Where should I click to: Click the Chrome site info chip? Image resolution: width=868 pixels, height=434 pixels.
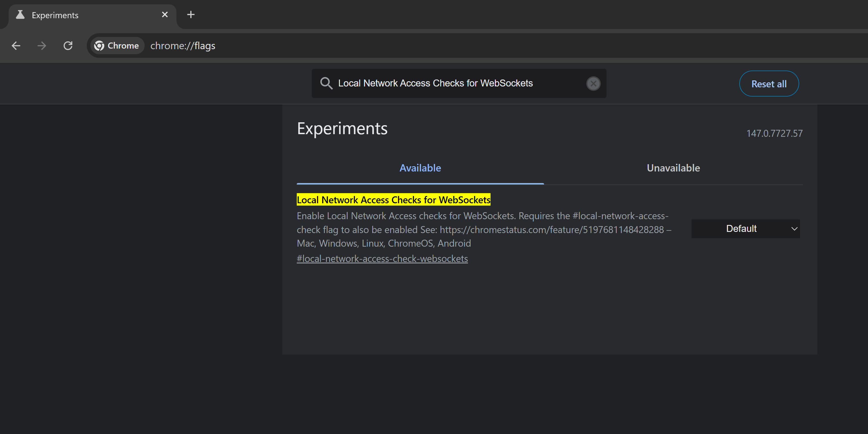pos(117,45)
